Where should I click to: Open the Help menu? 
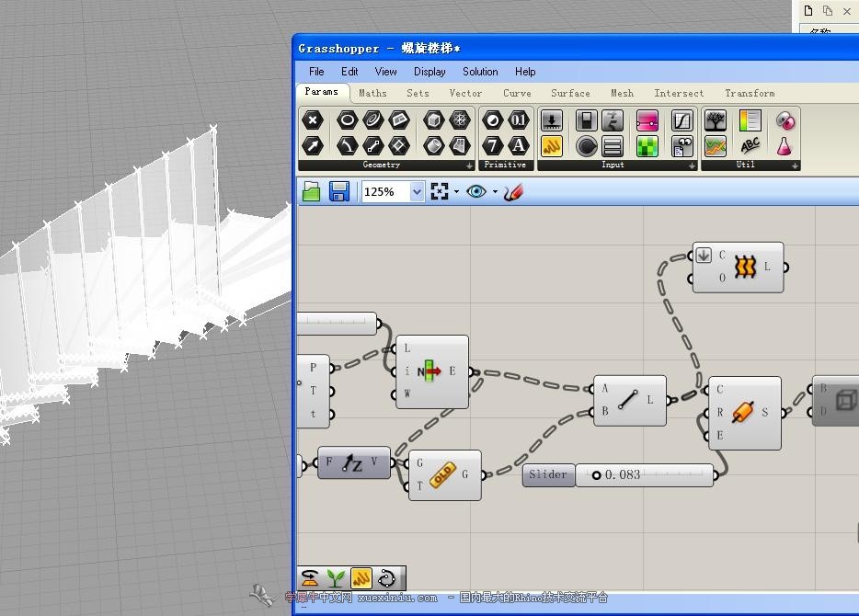coord(525,72)
